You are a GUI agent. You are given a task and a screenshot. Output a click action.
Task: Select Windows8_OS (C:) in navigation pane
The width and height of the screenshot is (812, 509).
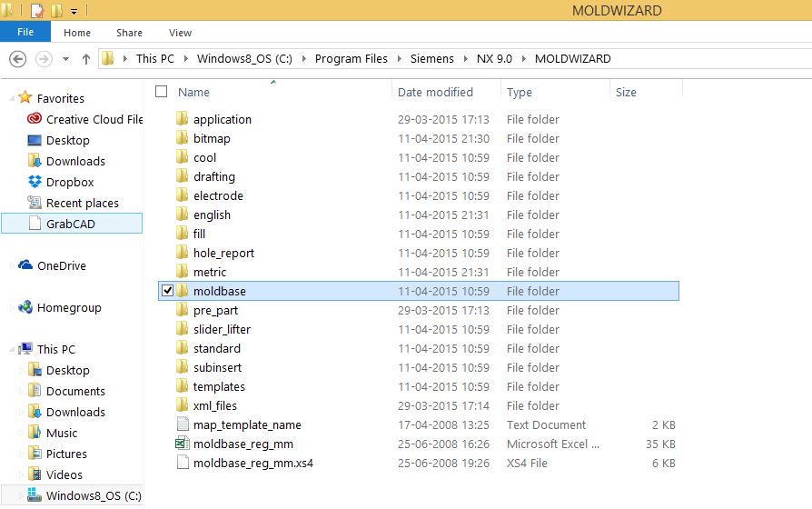pyautogui.click(x=72, y=495)
